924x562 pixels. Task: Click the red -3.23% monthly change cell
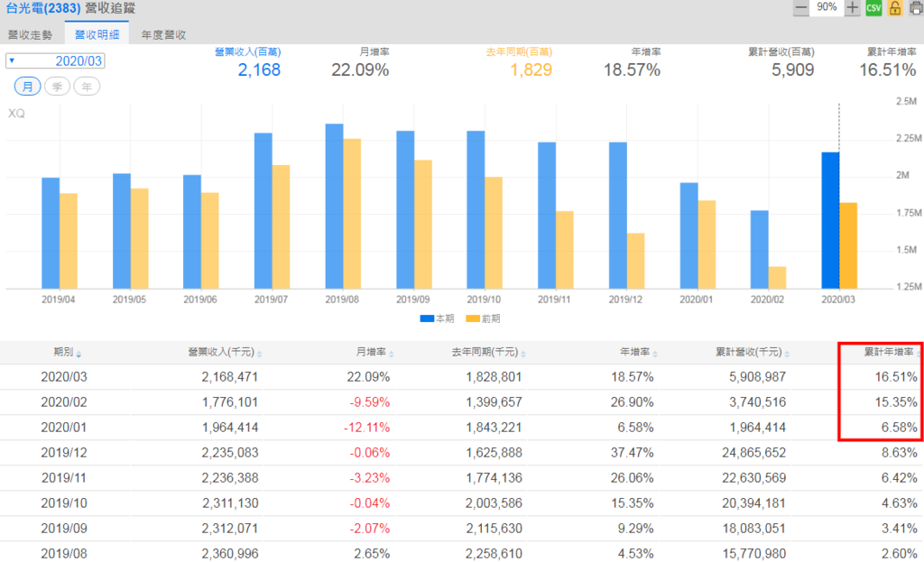pyautogui.click(x=369, y=478)
